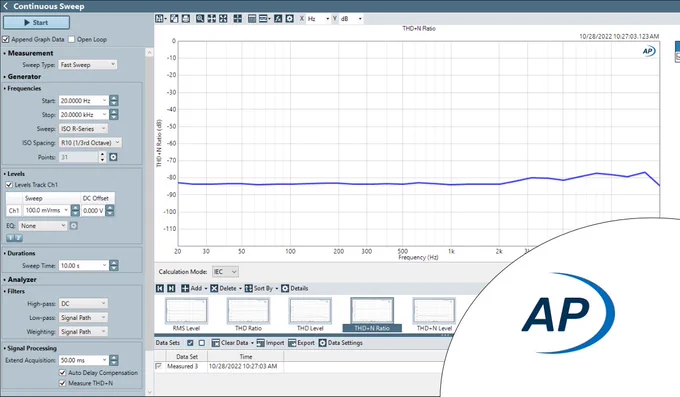Toggle Append Graph Data checkbox
The image size is (680, 397).
tap(6, 39)
